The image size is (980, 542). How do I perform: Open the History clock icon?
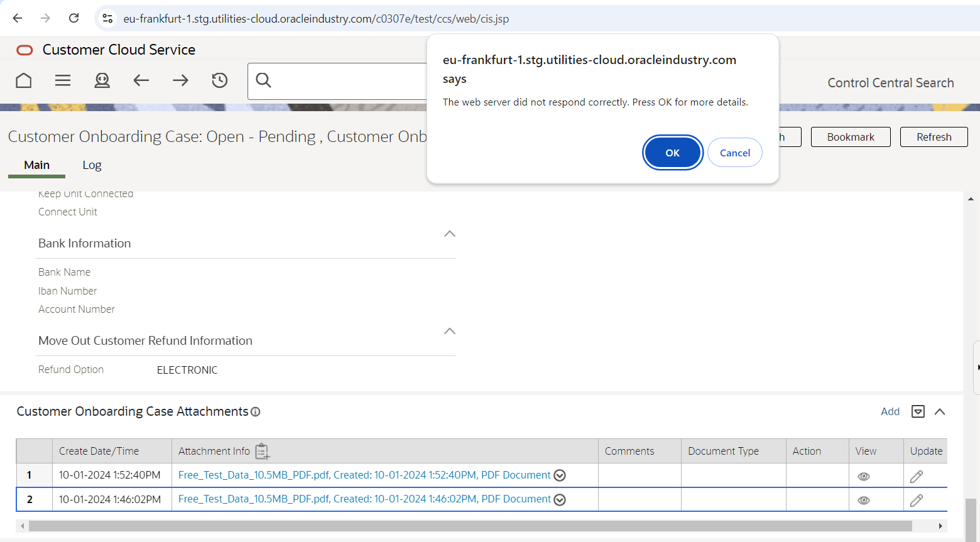[x=219, y=80]
